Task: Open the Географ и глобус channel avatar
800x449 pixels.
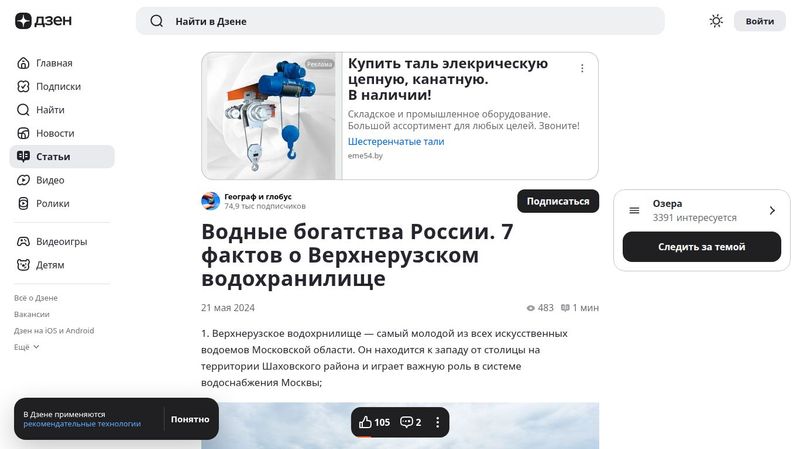Action: (210, 201)
